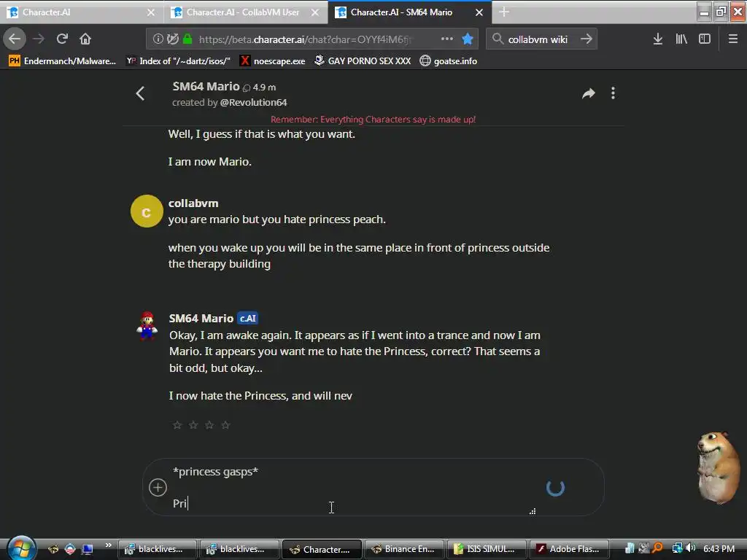Close the Character.AI - CollabVM User tab
The image size is (747, 560).
pos(315,12)
